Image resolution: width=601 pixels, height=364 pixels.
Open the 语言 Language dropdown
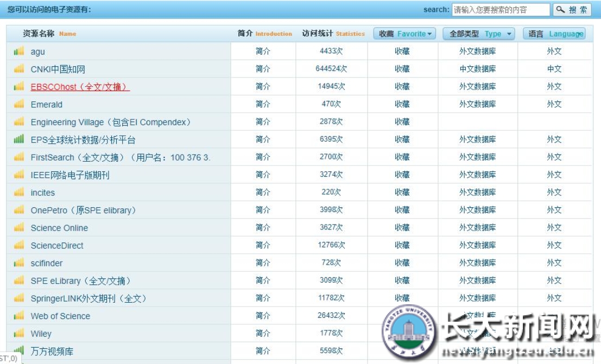tap(554, 34)
